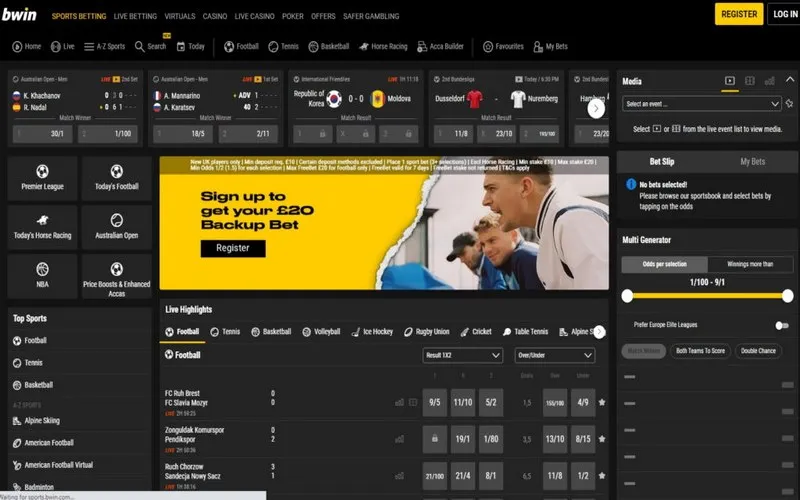Screen dimensions: 800x500
Task: Open NBA quick link tile
Action: click(42, 276)
